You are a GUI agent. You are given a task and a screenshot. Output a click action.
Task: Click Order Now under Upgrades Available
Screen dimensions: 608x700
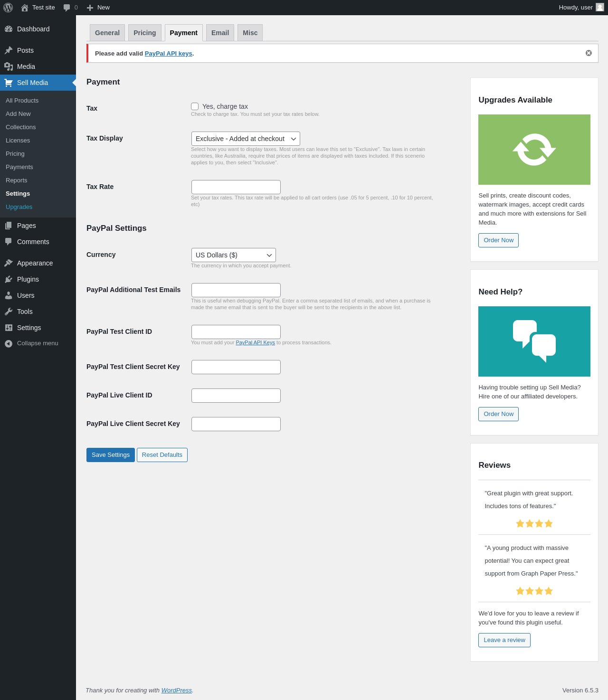coord(498,240)
